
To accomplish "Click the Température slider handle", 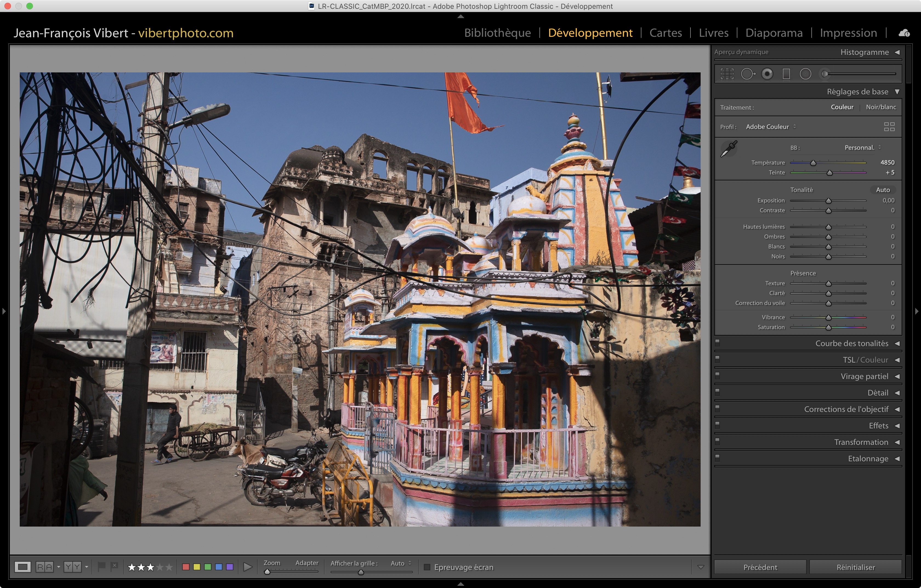I will pyautogui.click(x=813, y=163).
